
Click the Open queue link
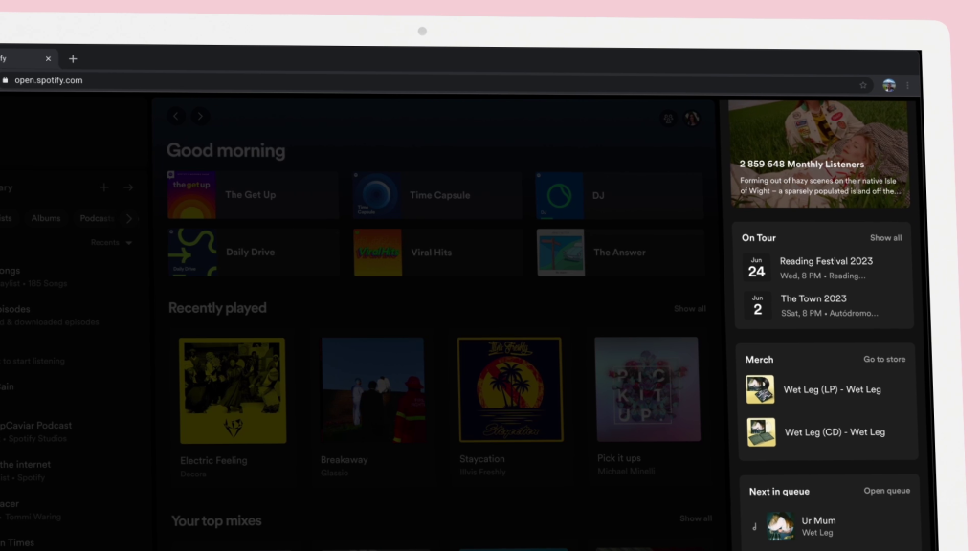click(x=886, y=491)
